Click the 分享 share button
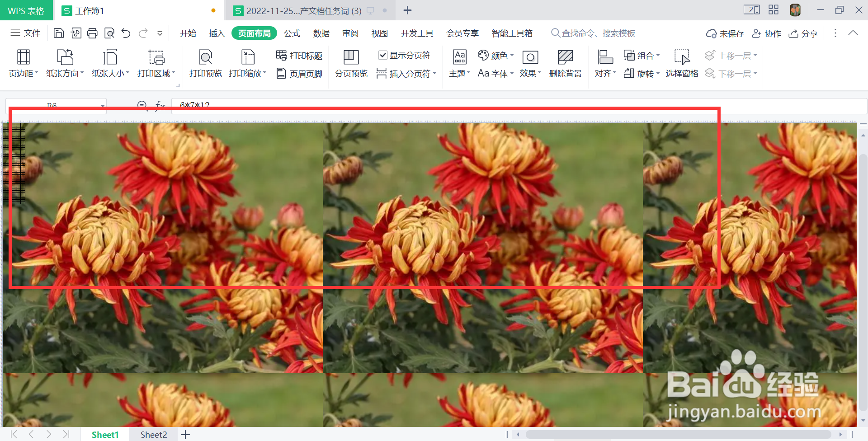Viewport: 868px width, 441px height. pyautogui.click(x=803, y=33)
